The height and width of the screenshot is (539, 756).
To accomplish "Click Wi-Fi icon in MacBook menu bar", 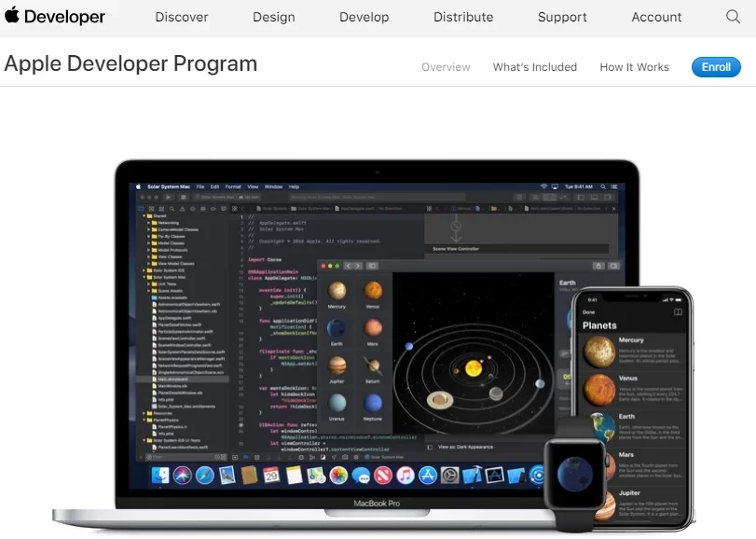I will pos(543,187).
